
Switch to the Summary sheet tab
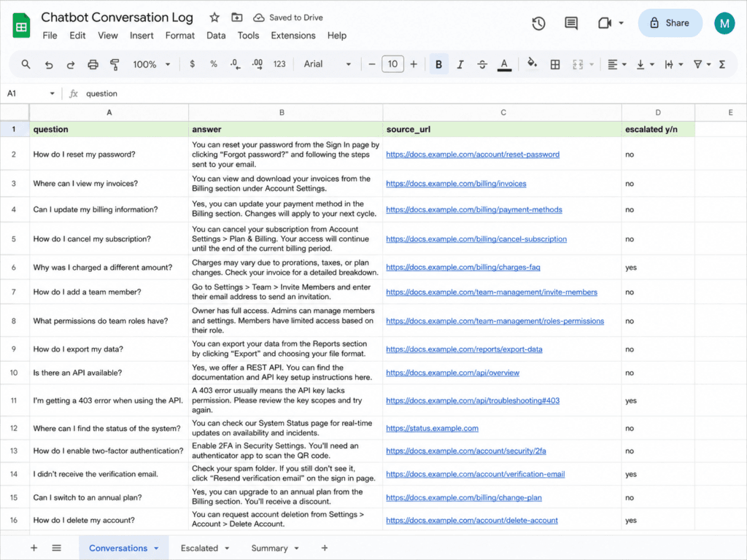tap(269, 548)
